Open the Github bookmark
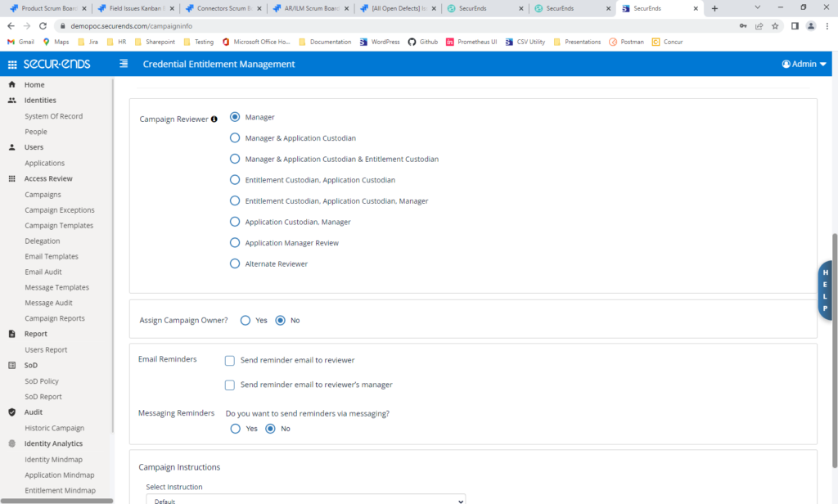Screen dimensions: 838x504 (423, 42)
